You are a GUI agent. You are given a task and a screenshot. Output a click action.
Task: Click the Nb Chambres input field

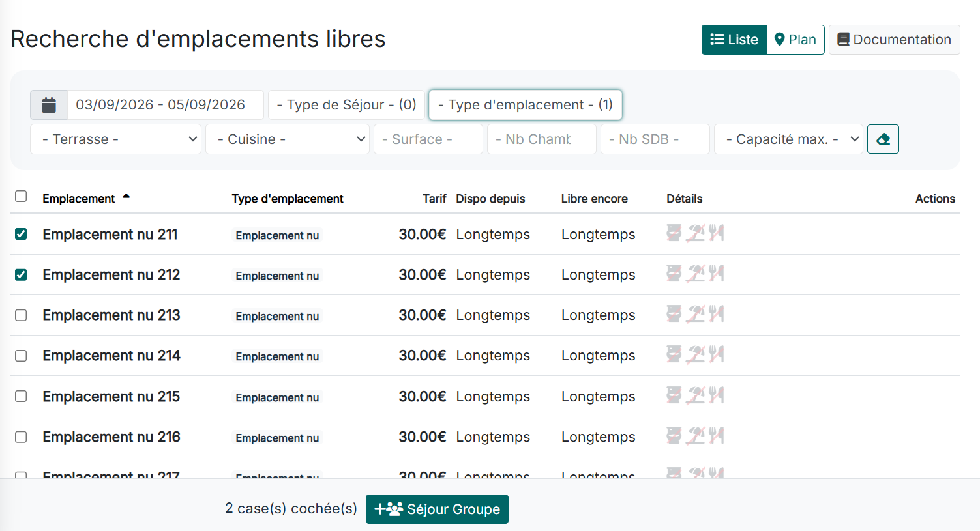(x=542, y=139)
